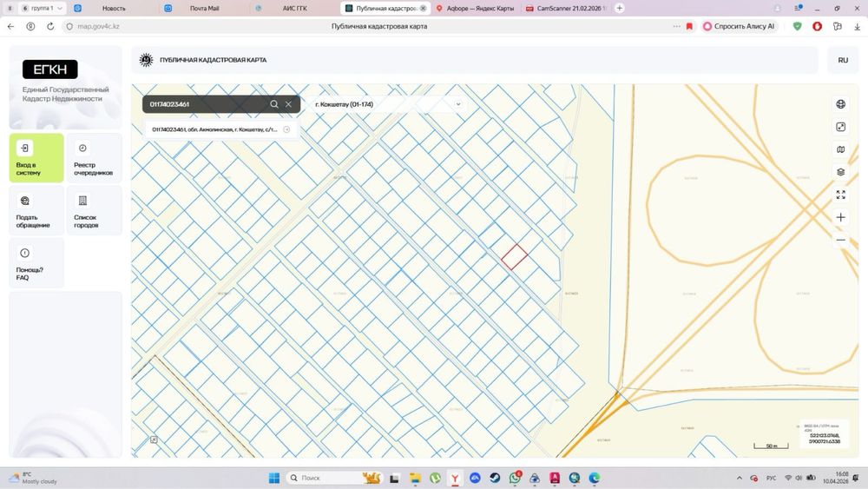Toggle fullscreen map view

tap(840, 195)
